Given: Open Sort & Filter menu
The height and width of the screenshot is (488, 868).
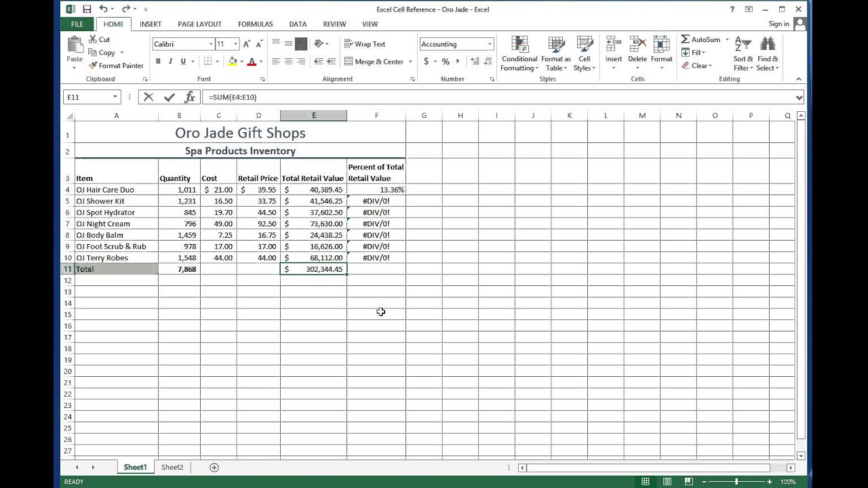Looking at the screenshot, I should coord(744,54).
